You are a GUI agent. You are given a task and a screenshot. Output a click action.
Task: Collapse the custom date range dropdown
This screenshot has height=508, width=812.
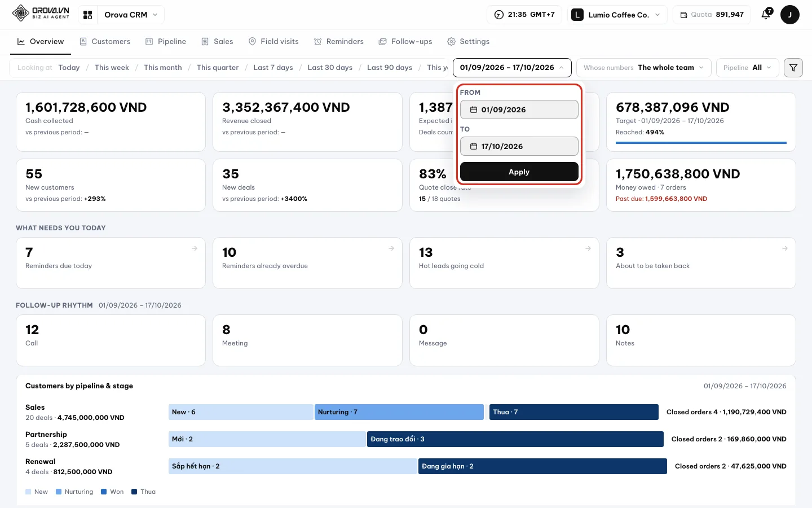click(512, 68)
